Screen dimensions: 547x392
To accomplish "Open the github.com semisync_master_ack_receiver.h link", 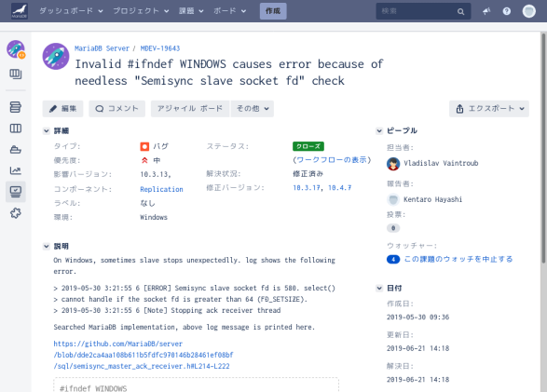I will coord(144,355).
